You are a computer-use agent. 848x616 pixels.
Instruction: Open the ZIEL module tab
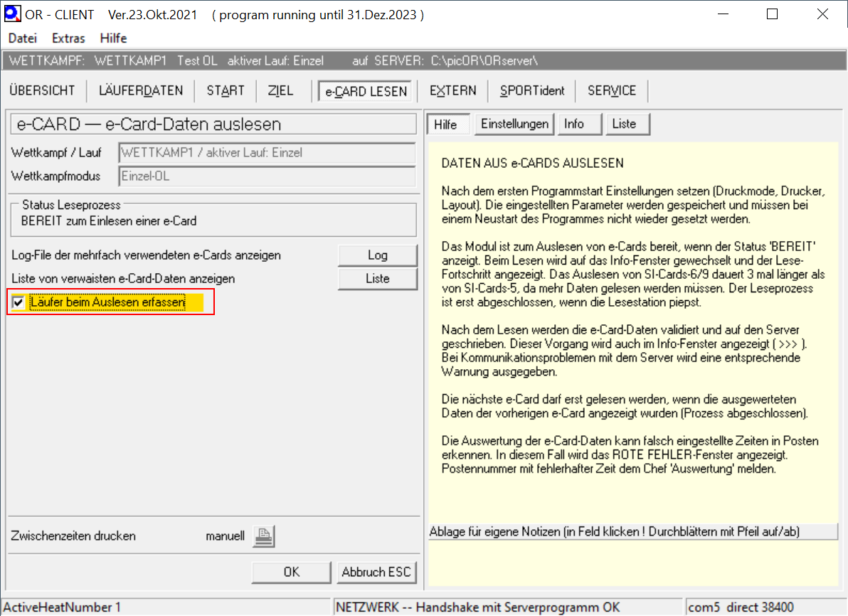pyautogui.click(x=280, y=90)
